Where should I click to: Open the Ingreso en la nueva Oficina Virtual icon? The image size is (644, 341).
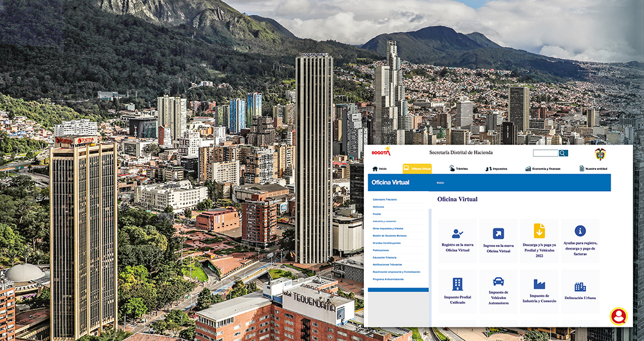498,234
